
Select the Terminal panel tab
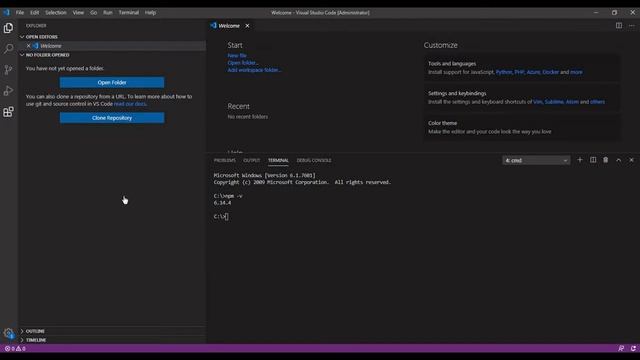(278, 160)
